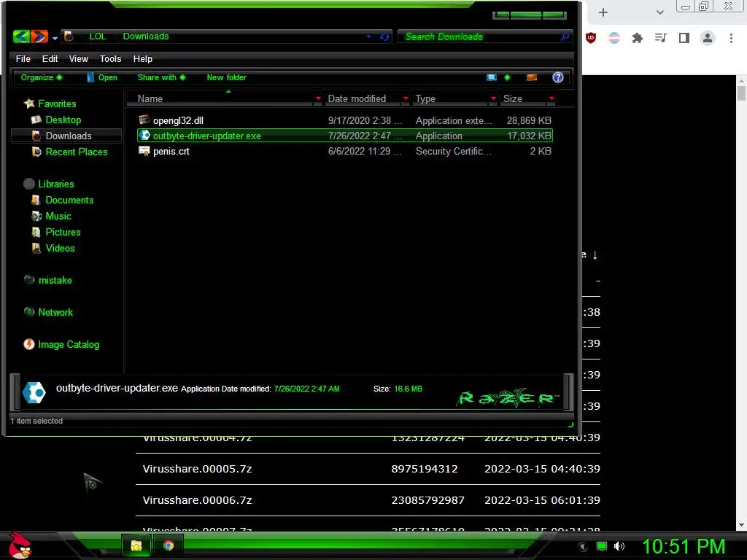Screen dimensions: 747x560
Task: Click the search magnifier icon
Action: [565, 36]
